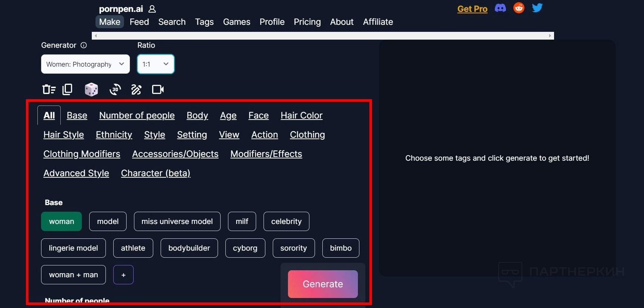This screenshot has width=644, height=308.
Task: Go to the Make nav item
Action: click(110, 22)
